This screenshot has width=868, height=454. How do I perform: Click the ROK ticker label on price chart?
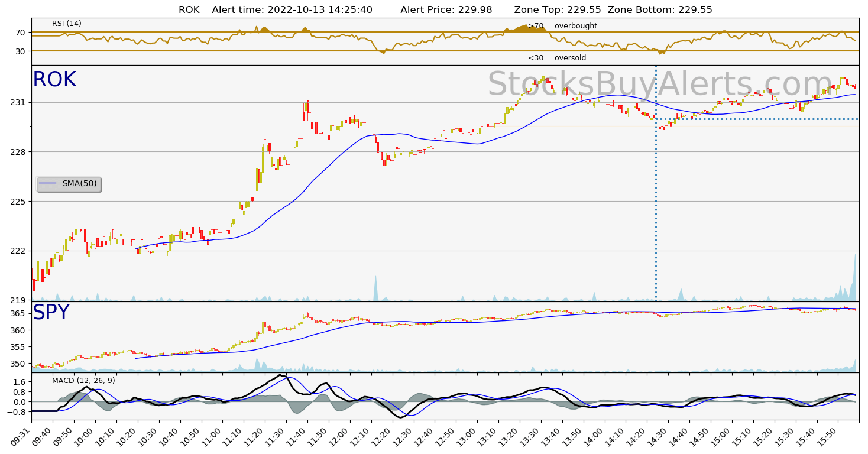coord(54,80)
